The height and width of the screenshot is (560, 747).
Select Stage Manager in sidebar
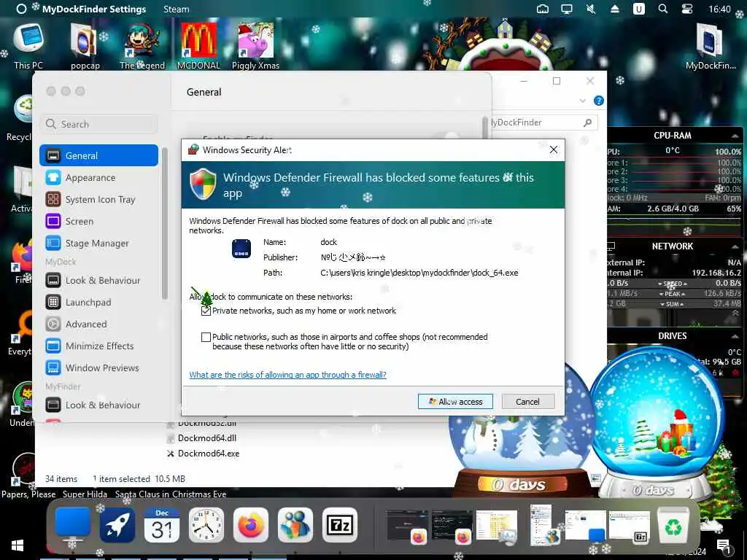pos(98,244)
